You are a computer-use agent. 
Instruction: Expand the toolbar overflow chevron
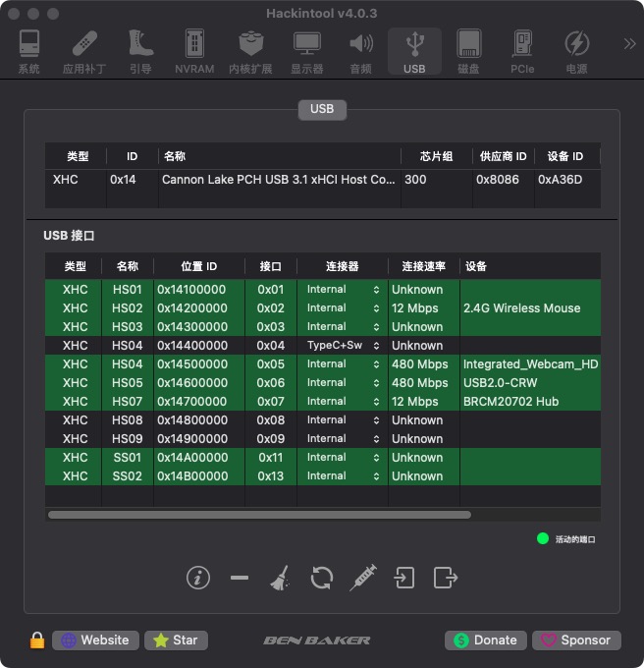click(629, 44)
